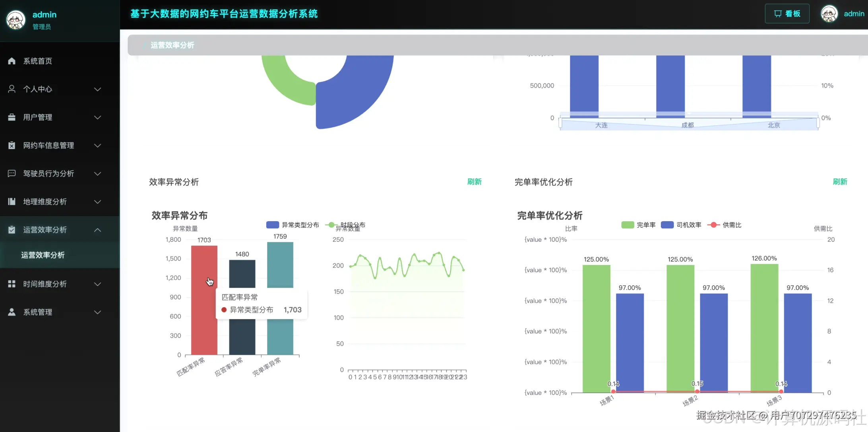Click the admin avatar in top-right corner
This screenshot has width=868, height=432.
(x=829, y=13)
